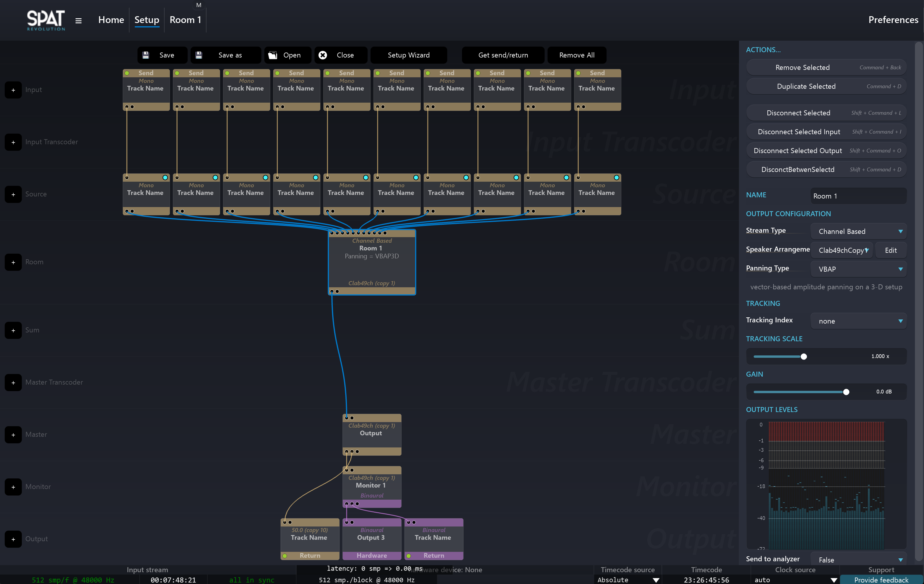Select the Room 1 Channel Based node
924x584 pixels.
click(x=372, y=262)
